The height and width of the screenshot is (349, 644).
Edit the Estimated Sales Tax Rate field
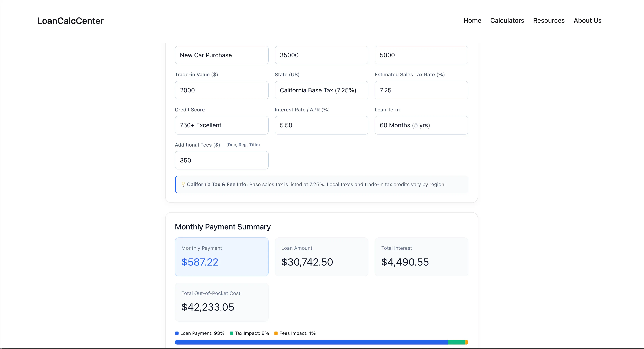click(421, 90)
